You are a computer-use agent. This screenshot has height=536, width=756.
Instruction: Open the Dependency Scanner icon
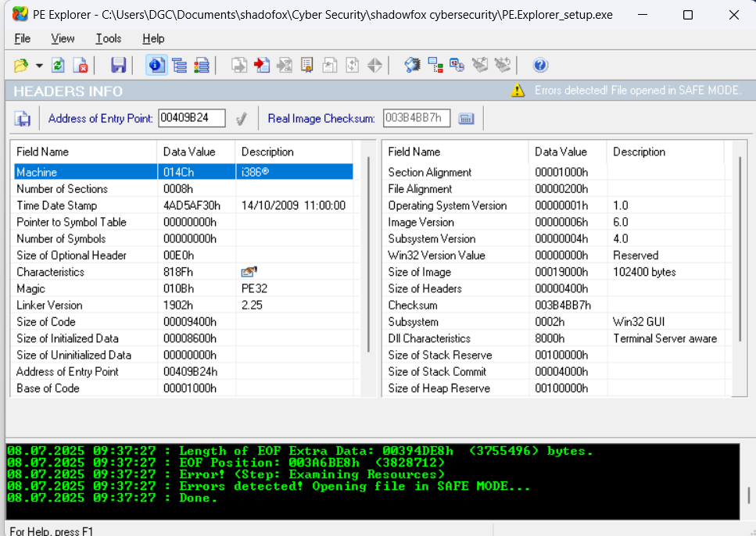tap(435, 65)
